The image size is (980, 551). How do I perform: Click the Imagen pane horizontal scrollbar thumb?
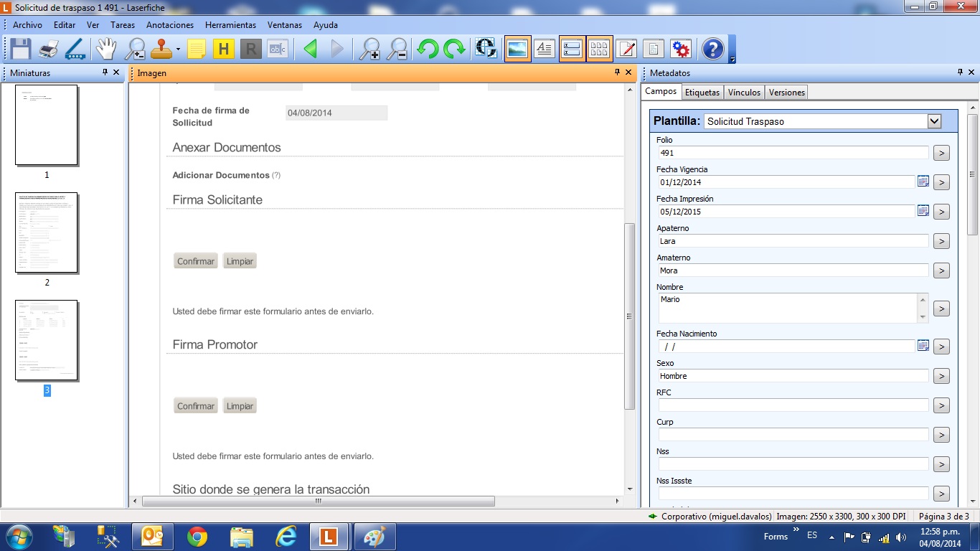click(319, 501)
